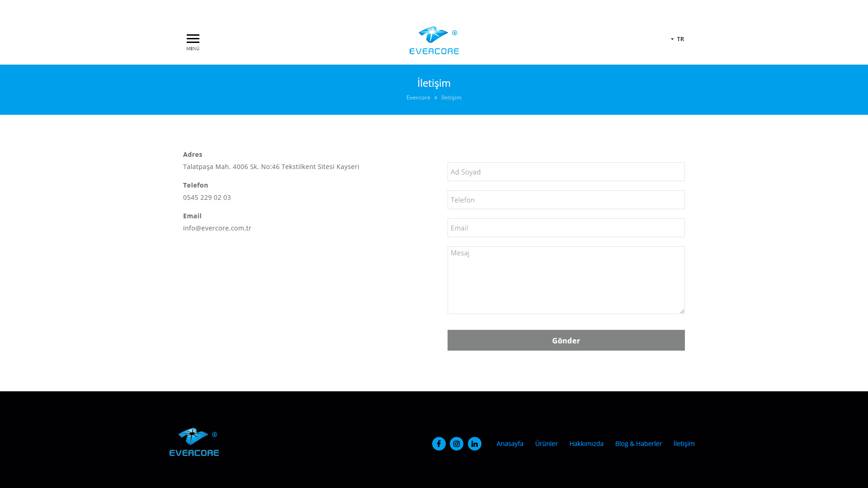868x488 pixels.
Task: Focus the Email input field
Action: pos(566,228)
